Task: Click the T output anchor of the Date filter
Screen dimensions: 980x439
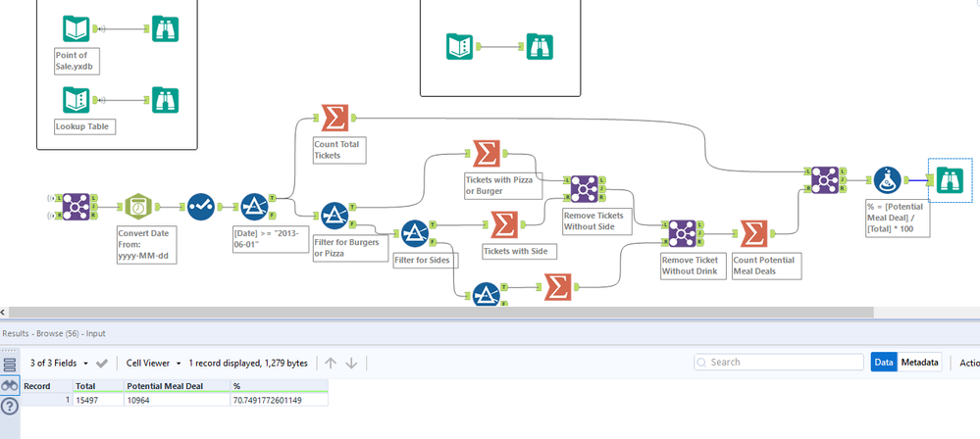Action: click(x=273, y=198)
